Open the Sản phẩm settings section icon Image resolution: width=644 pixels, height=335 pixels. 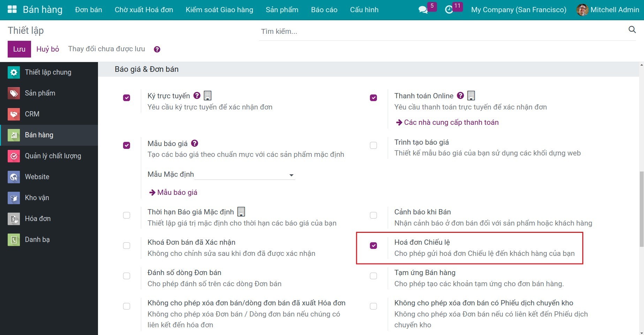coord(13,93)
